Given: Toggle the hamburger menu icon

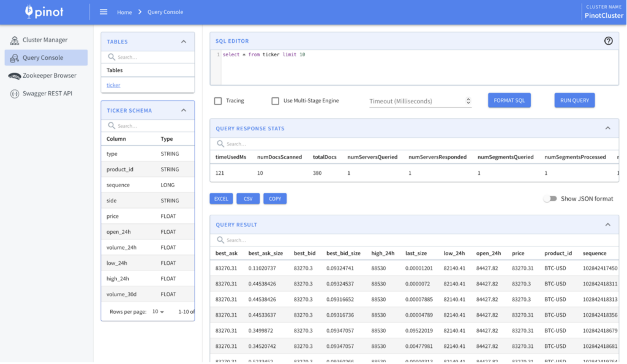Looking at the screenshot, I should [103, 12].
